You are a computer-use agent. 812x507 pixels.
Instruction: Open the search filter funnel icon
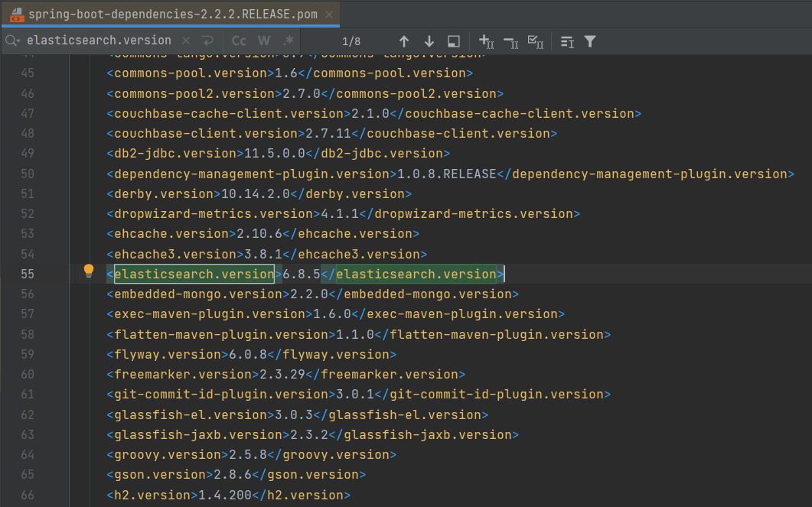click(590, 41)
